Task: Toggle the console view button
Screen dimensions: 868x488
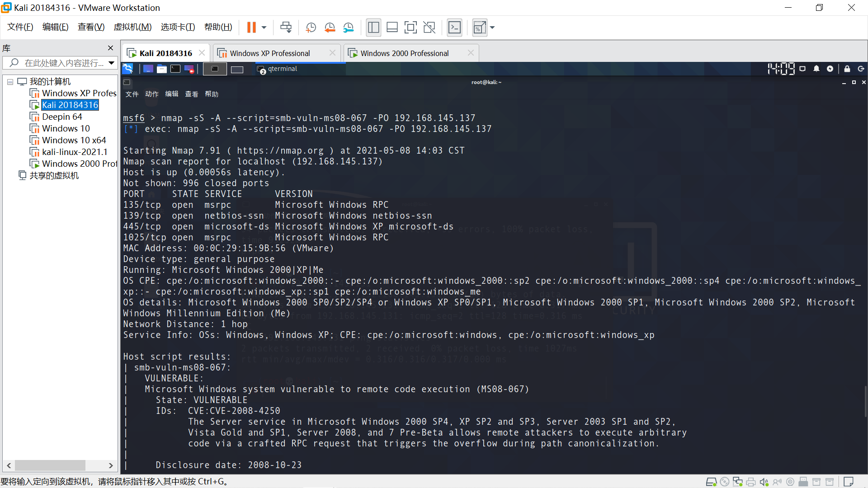Action: click(x=454, y=28)
